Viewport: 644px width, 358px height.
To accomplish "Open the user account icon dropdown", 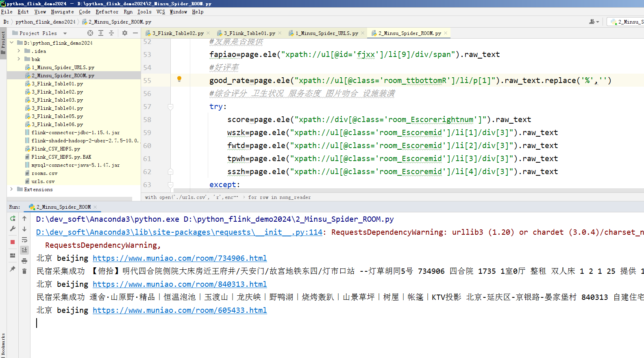I will 594,22.
